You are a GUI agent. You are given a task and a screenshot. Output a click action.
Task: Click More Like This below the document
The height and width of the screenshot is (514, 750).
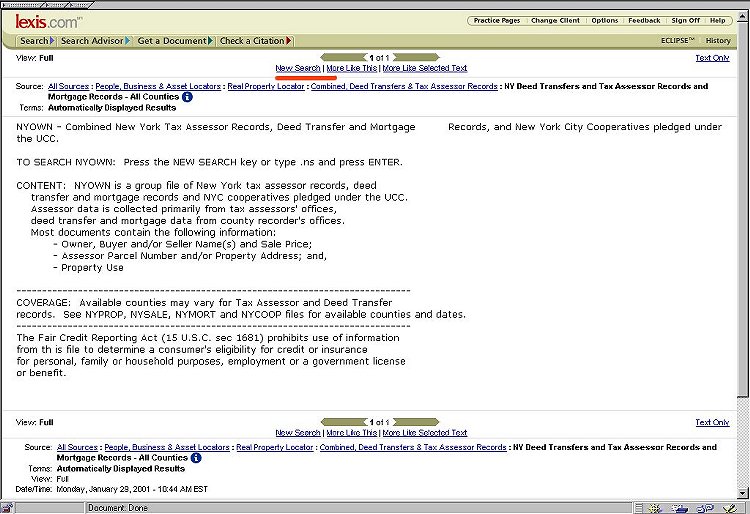coord(352,433)
